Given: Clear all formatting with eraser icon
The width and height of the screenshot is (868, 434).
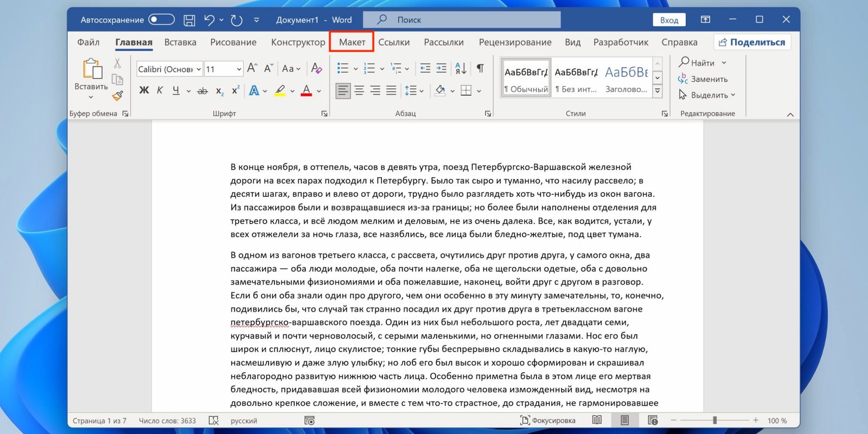Looking at the screenshot, I should tap(317, 68).
